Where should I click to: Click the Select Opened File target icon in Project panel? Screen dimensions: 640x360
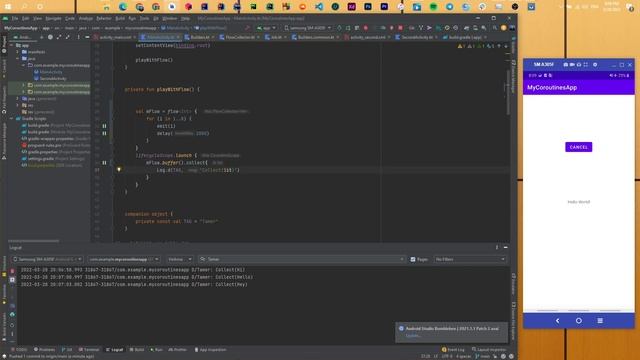tap(50, 37)
